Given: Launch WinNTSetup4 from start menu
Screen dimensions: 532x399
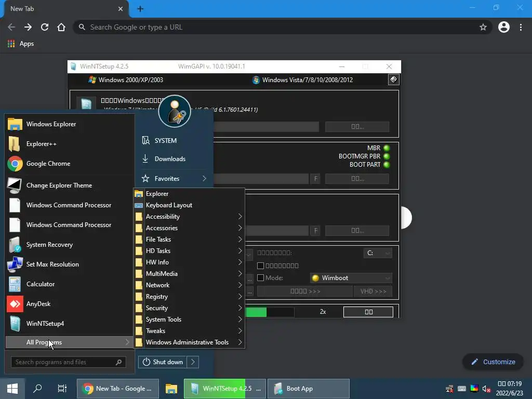Looking at the screenshot, I should pos(70,323).
